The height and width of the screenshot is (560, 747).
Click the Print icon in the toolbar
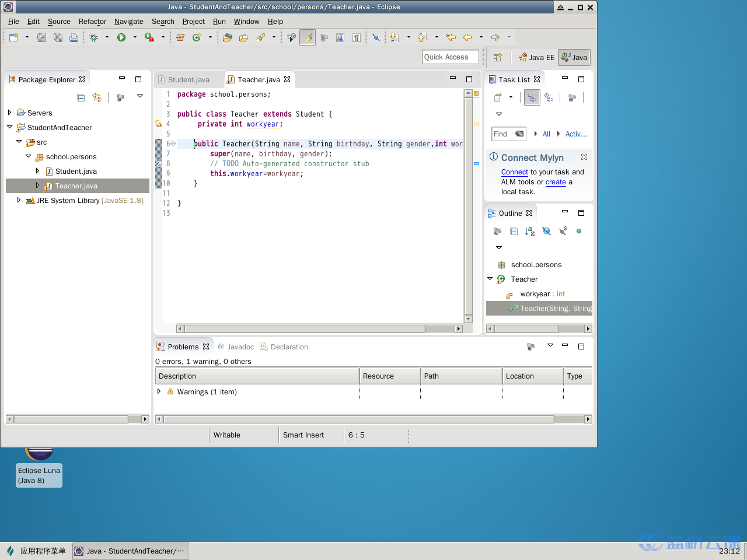pyautogui.click(x=74, y=37)
